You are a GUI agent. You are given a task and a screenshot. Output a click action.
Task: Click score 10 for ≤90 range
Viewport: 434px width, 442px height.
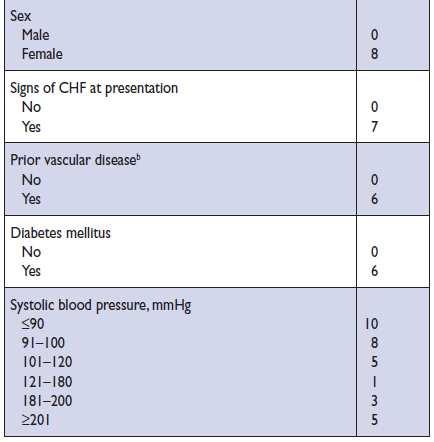[371, 324]
